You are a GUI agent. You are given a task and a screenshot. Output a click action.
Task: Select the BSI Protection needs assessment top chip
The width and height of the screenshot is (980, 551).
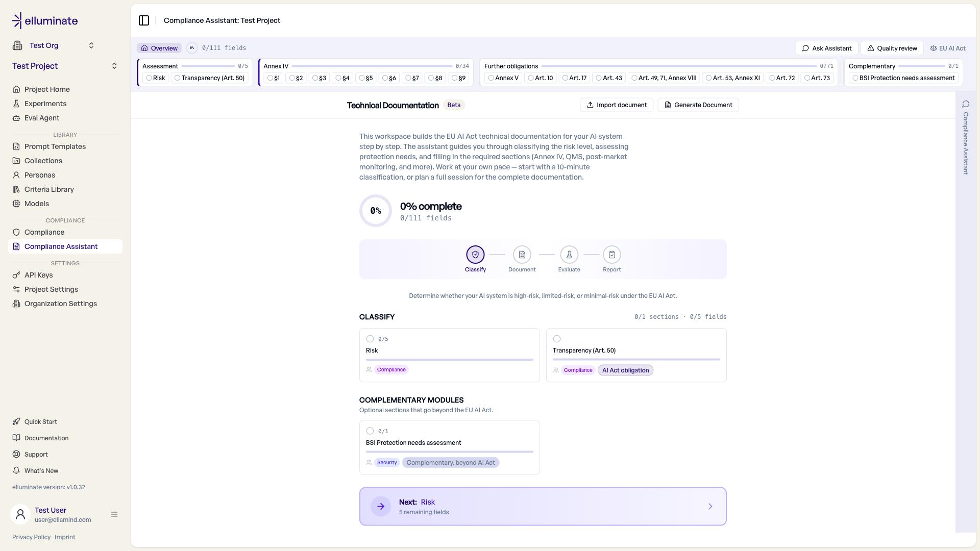tap(903, 78)
